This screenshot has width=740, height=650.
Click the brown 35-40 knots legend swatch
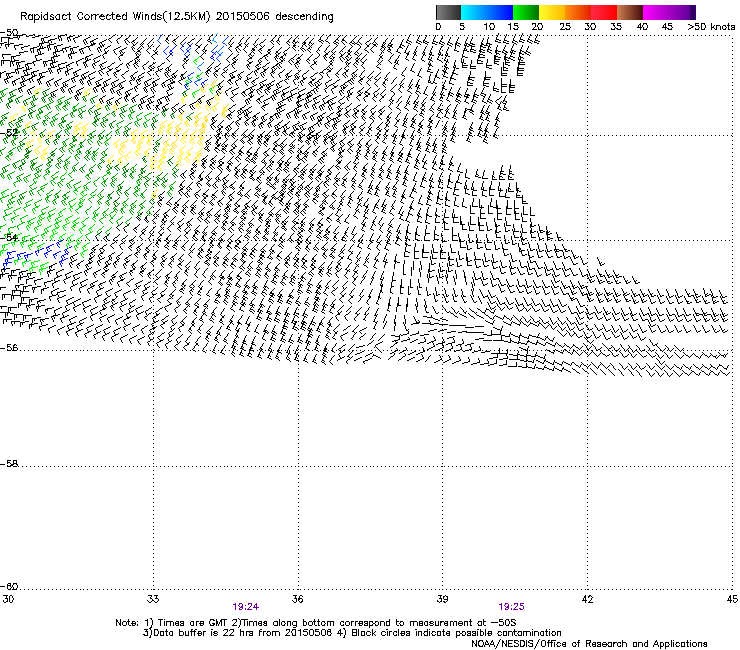click(630, 12)
